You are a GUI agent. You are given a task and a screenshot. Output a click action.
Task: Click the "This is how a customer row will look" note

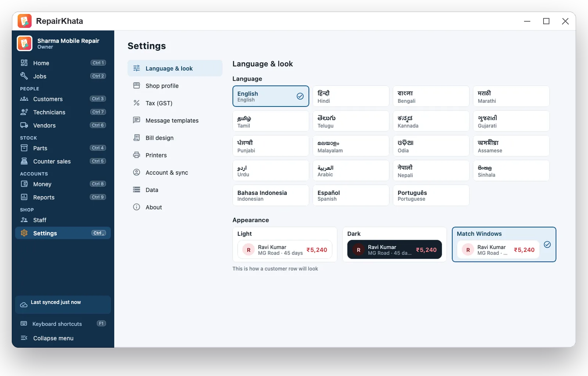(x=275, y=269)
